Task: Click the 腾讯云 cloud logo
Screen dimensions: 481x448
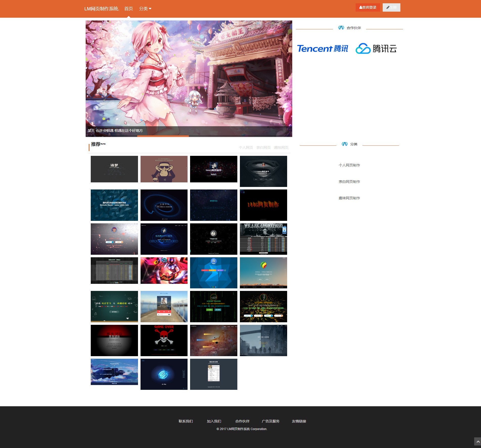Action: tap(376, 48)
